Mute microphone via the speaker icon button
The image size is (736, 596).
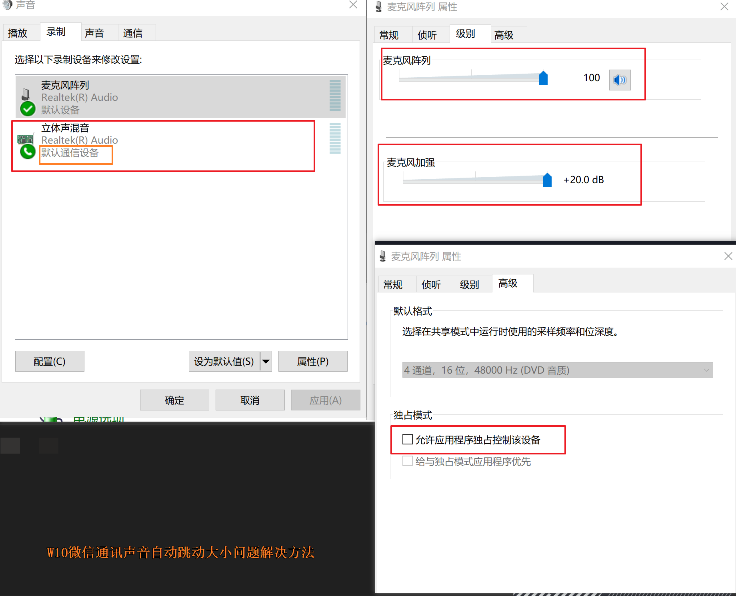[x=620, y=79]
